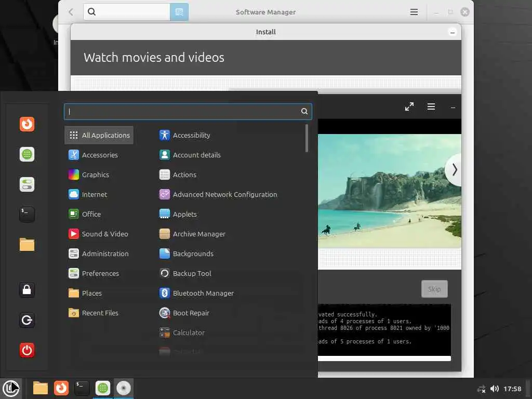Toggle the blue button beside the Software Manager search field
The image size is (532, 399).
(x=179, y=12)
